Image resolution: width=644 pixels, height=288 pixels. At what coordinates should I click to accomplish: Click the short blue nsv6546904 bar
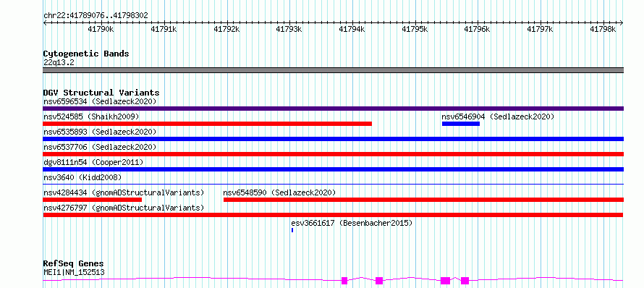(460, 124)
